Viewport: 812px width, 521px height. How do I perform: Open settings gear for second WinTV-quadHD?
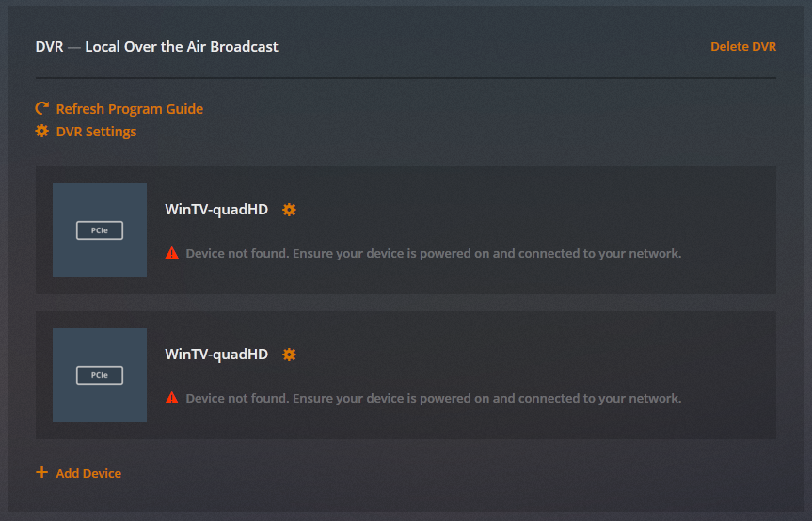pyautogui.click(x=289, y=355)
